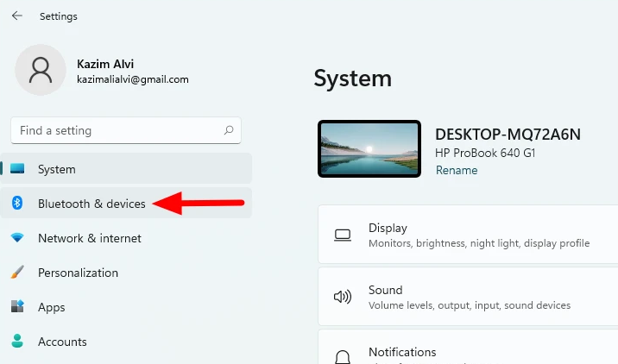
Task: Select Apps in the sidebar
Action: (x=126, y=307)
